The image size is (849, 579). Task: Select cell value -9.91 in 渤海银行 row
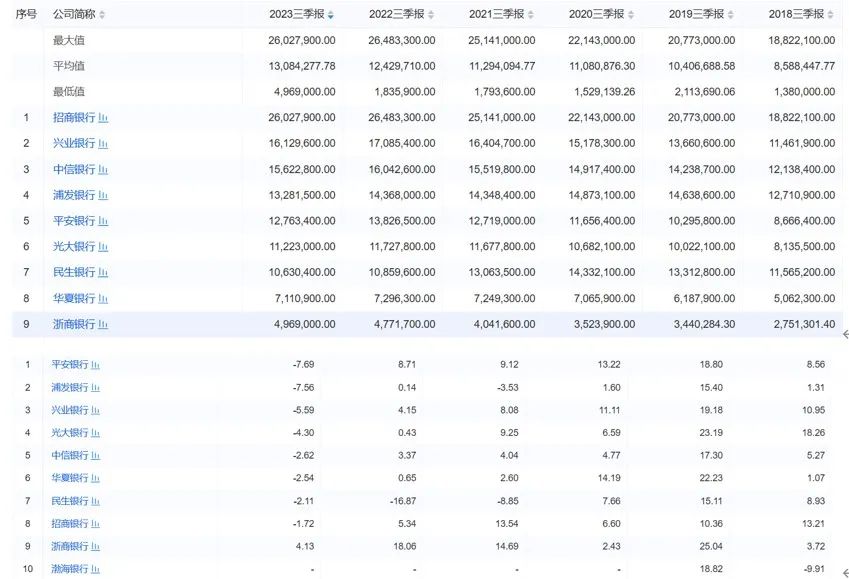pyautogui.click(x=815, y=569)
